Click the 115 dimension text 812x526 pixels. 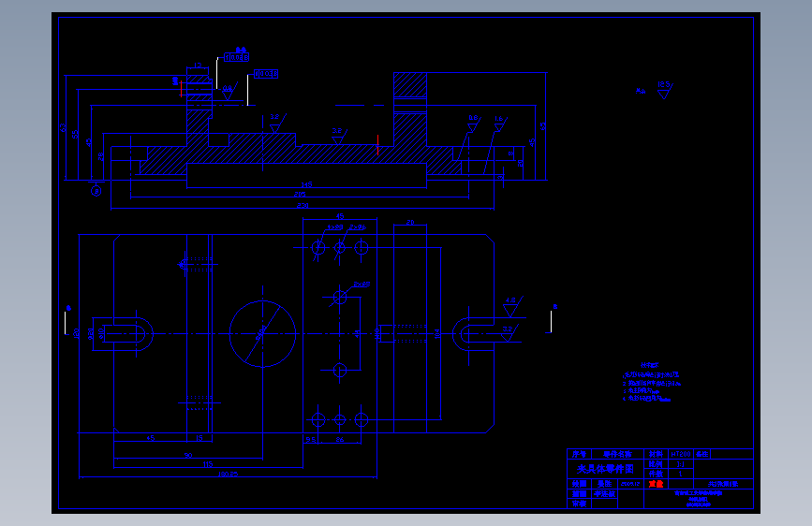(x=208, y=464)
